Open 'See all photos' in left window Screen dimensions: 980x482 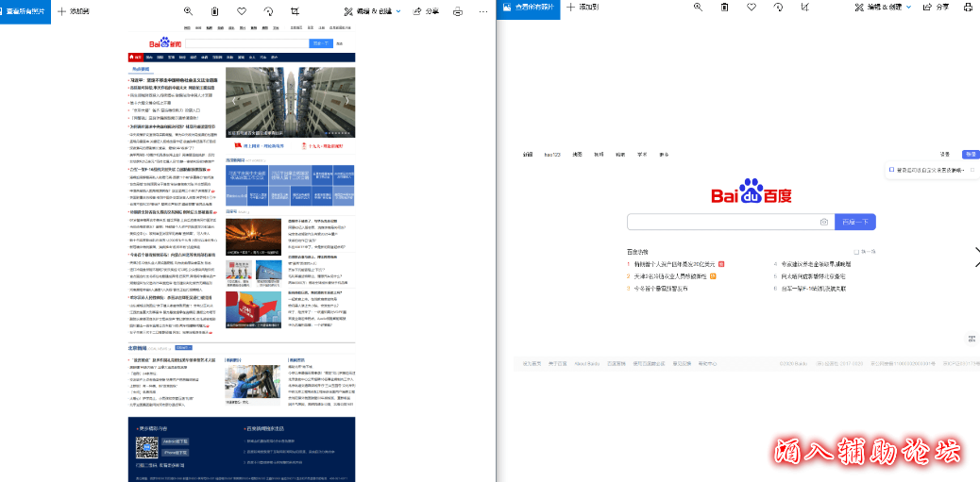[x=25, y=11]
